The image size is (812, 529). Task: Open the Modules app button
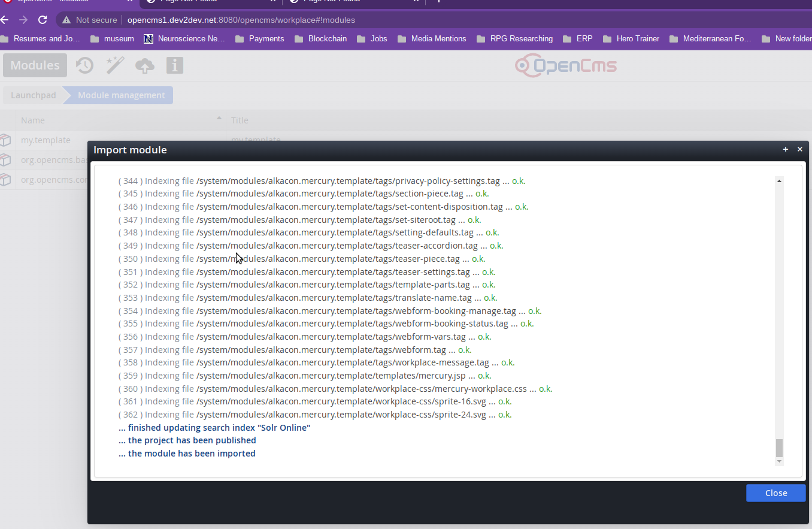pos(35,65)
